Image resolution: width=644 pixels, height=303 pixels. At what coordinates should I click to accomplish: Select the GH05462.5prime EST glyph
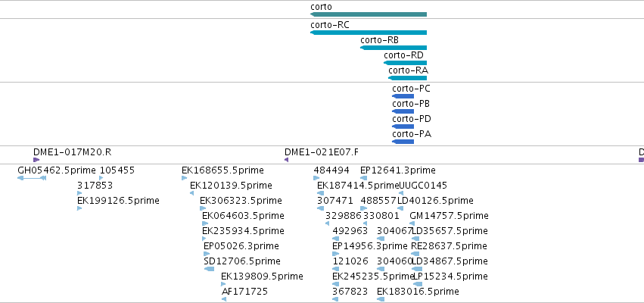tap(32, 178)
